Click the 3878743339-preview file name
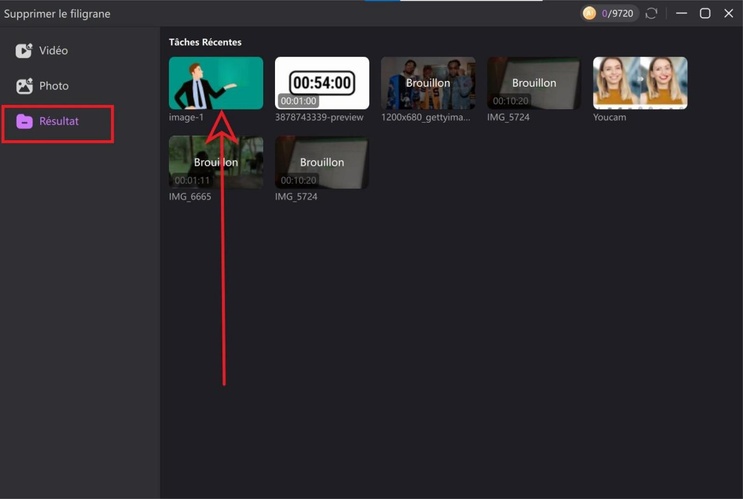This screenshot has height=499, width=743. pyautogui.click(x=319, y=117)
